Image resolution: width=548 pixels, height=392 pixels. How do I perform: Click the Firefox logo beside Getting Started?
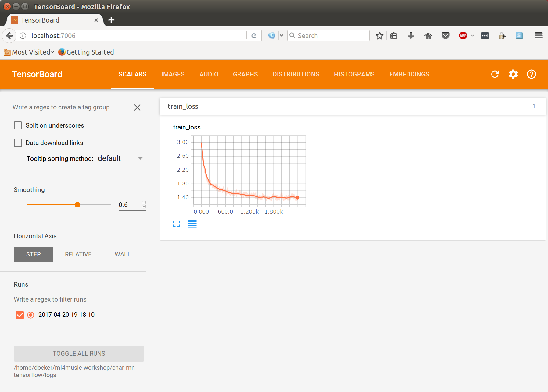[x=62, y=52]
